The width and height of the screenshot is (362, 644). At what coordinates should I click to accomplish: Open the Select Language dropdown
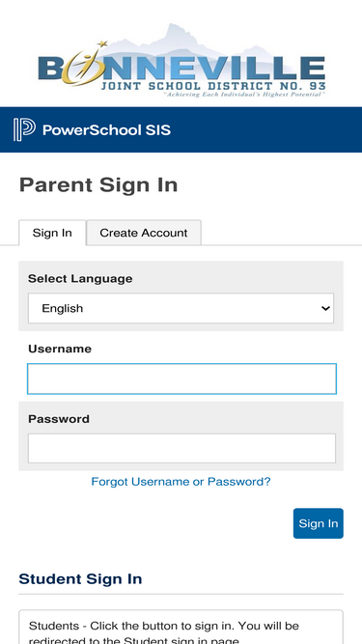[x=181, y=308]
